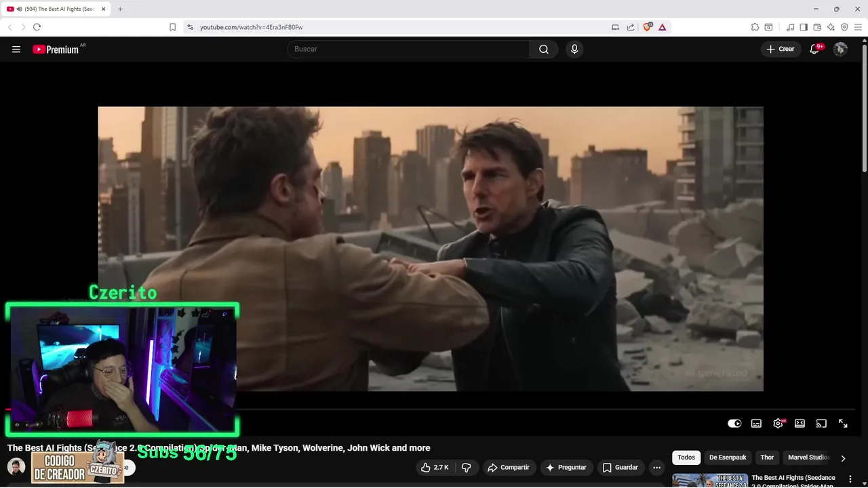Viewport: 868px width, 488px height.
Task: Show more filter chips with the arrow
Action: 843,458
